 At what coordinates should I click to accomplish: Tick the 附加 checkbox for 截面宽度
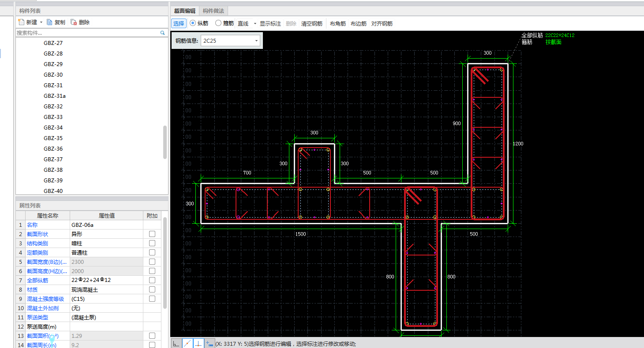[x=152, y=262]
